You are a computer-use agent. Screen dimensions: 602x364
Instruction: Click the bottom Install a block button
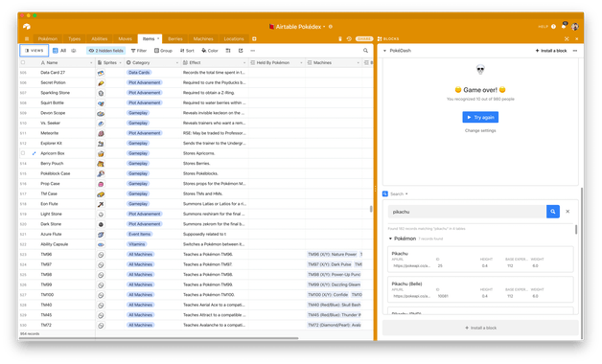coord(480,328)
